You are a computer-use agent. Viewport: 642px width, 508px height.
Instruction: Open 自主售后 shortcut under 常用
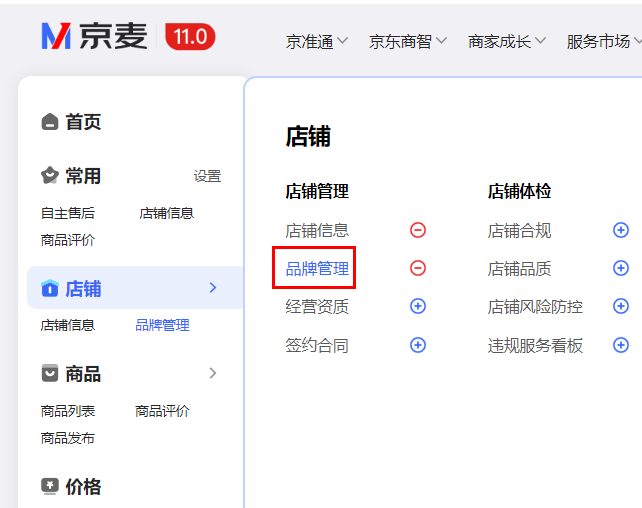pos(68,213)
